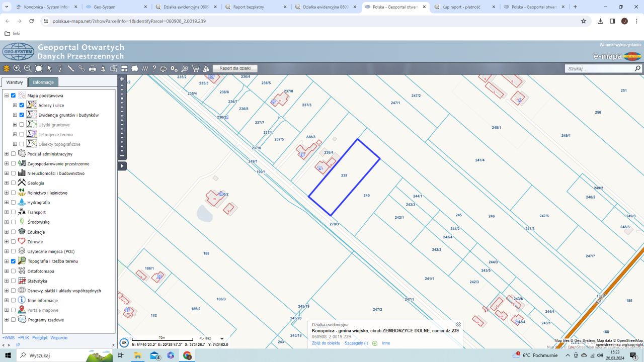Viewport: 644px width, 362px height.
Task: Switch to Geo-System browser tab
Action: (116, 7)
